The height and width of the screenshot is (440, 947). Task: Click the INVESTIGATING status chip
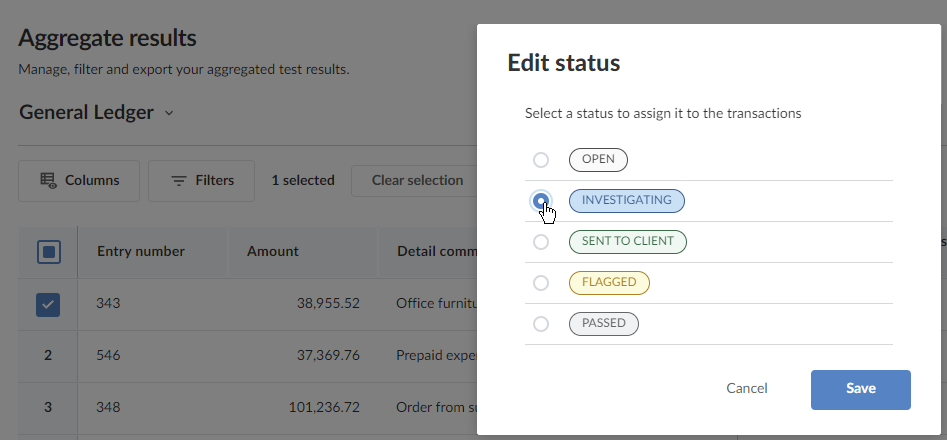(626, 201)
